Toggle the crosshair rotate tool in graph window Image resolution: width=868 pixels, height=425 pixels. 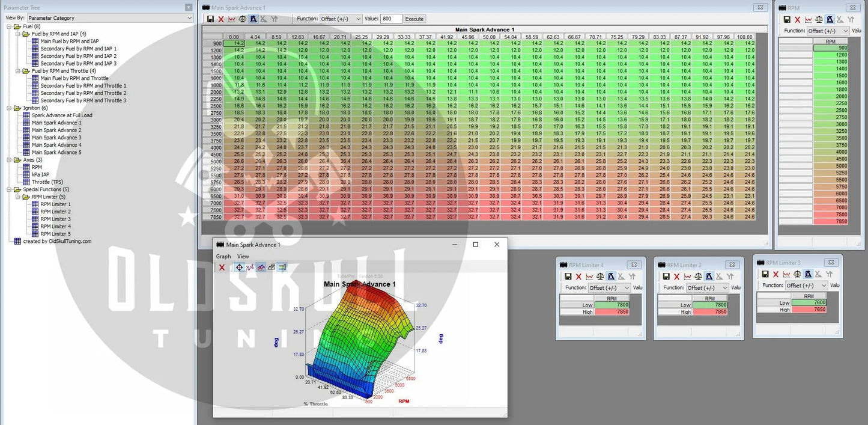pos(240,268)
